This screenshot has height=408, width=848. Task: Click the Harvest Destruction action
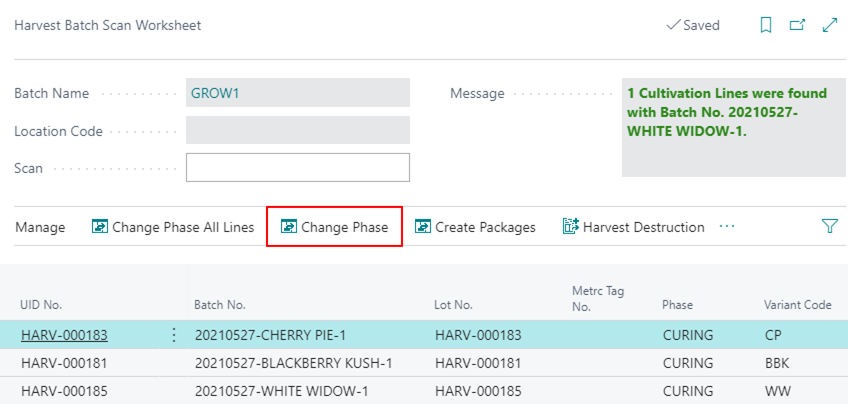point(633,227)
